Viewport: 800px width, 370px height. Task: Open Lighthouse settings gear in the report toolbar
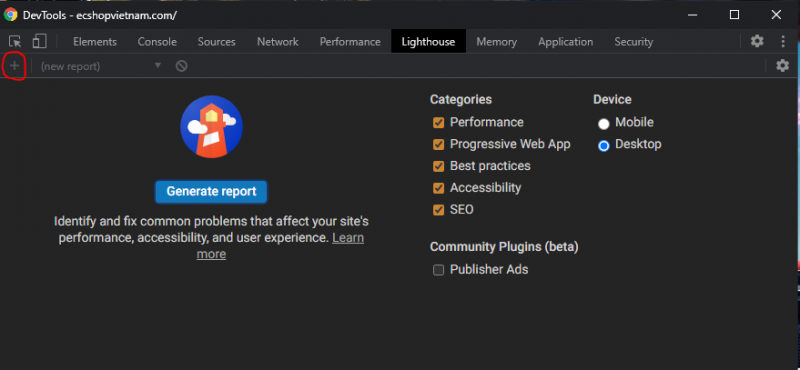pyautogui.click(x=782, y=66)
